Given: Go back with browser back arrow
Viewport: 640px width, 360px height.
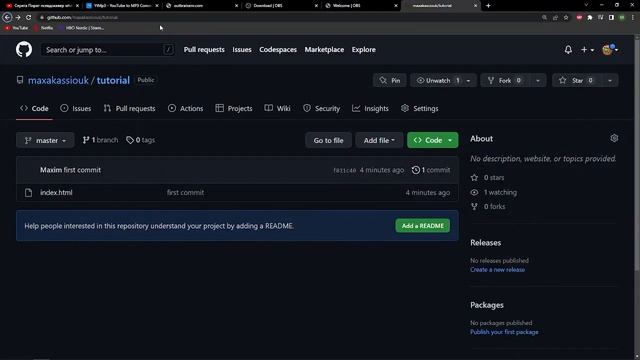Looking at the screenshot, I should 7,18.
